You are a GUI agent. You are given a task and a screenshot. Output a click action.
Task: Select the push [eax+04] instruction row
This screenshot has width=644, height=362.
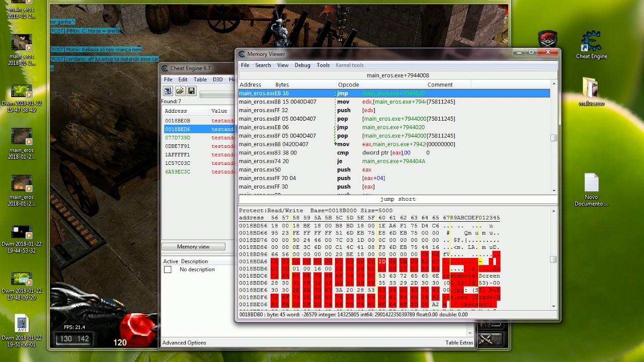(394, 178)
